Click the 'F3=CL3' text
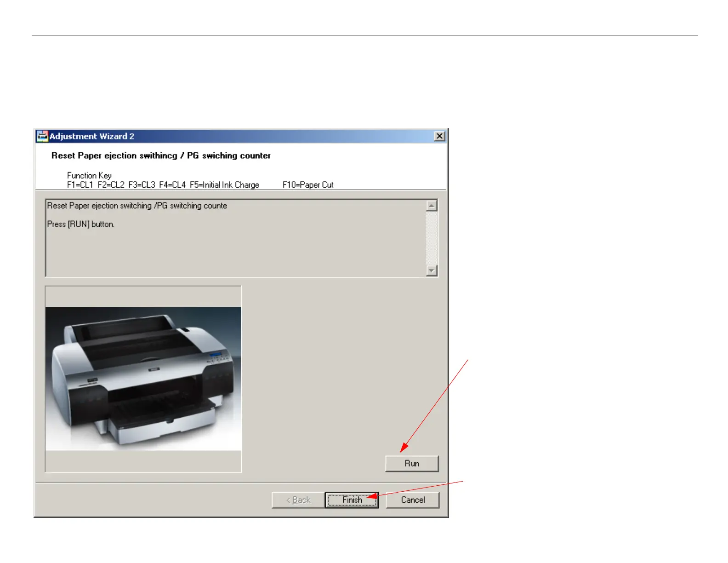Viewport: 728px width, 563px height. [142, 185]
